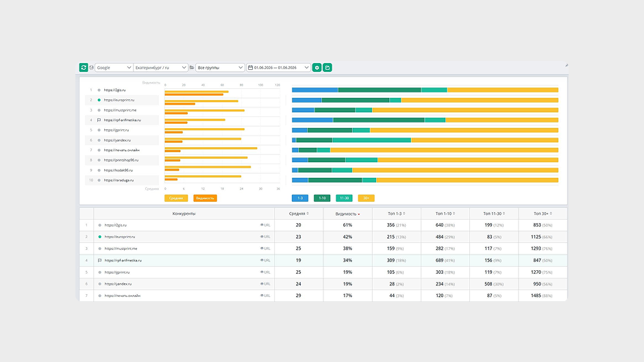644x362 pixels.
Task: Click the 61% visibility cell for 2gis.ru
Action: [347, 225]
